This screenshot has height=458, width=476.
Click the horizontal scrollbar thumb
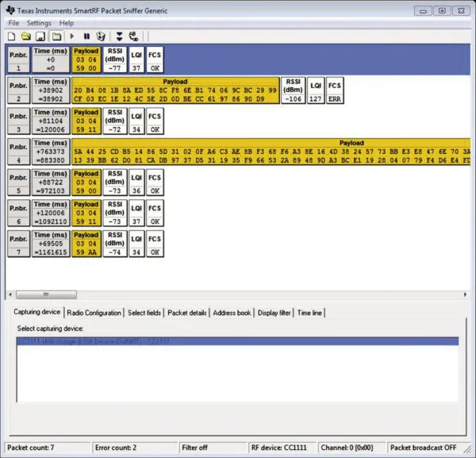point(46,294)
